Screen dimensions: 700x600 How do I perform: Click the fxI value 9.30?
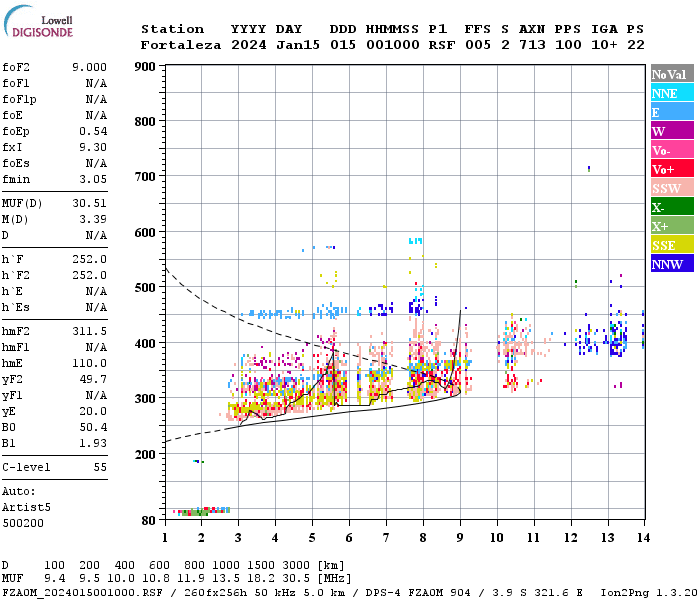click(x=93, y=147)
